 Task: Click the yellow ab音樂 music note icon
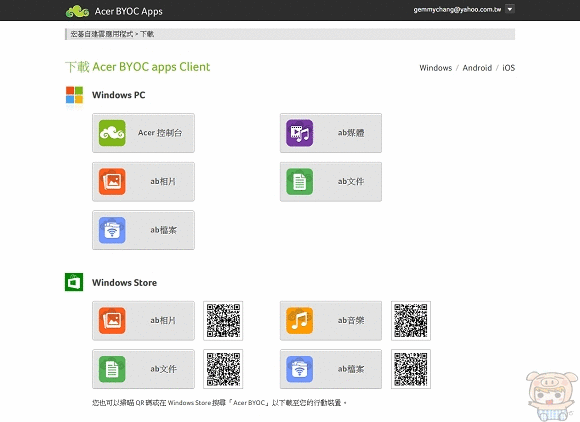pyautogui.click(x=300, y=320)
